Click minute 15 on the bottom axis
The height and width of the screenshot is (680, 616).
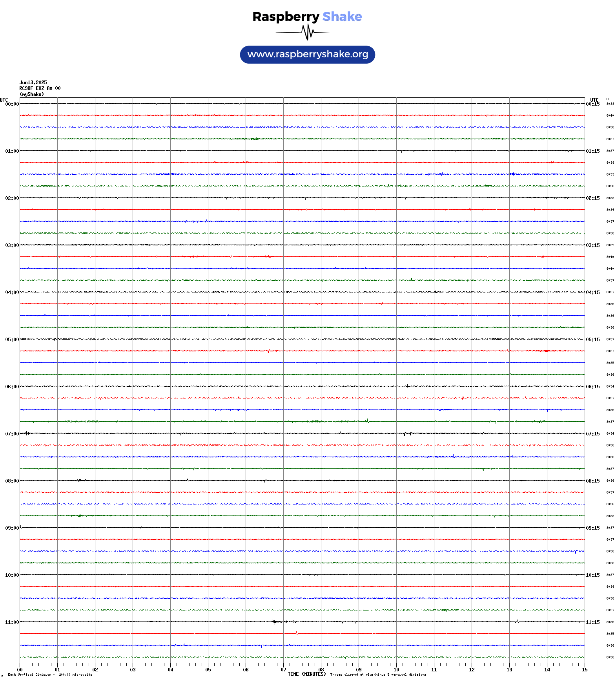(585, 670)
